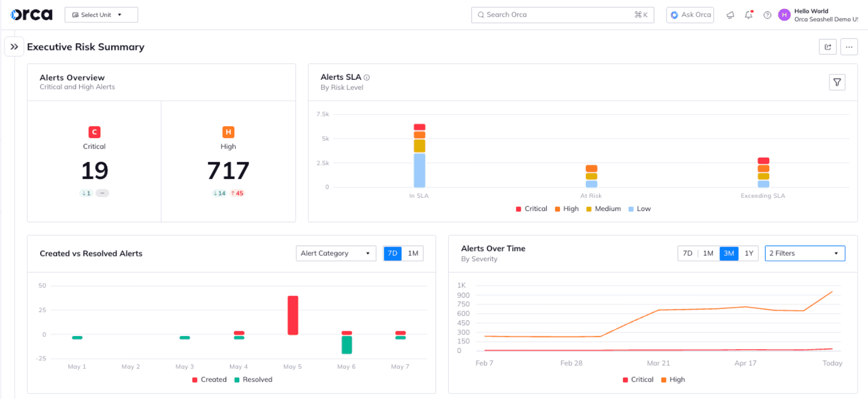Image resolution: width=868 pixels, height=399 pixels.
Task: Open the announcements megaphone icon
Action: [730, 15]
